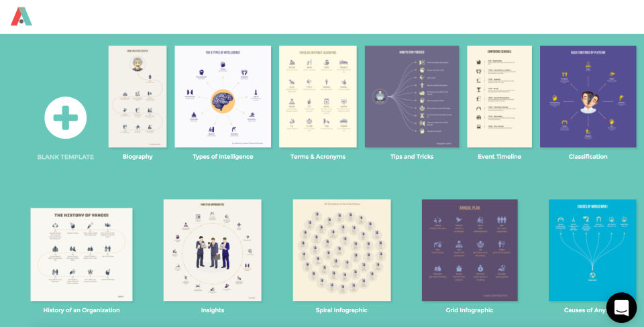
Task: Choose the Insights template with businessmen
Action: coord(213,251)
